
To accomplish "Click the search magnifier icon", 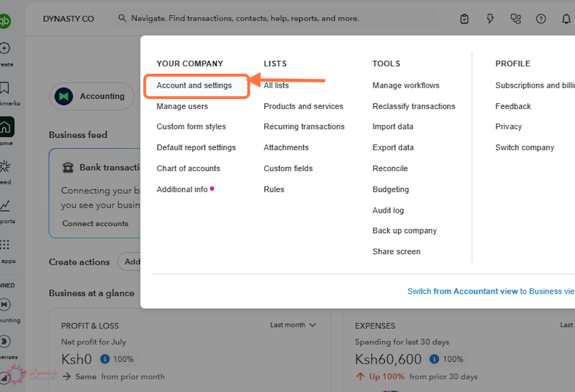I will pos(123,18).
